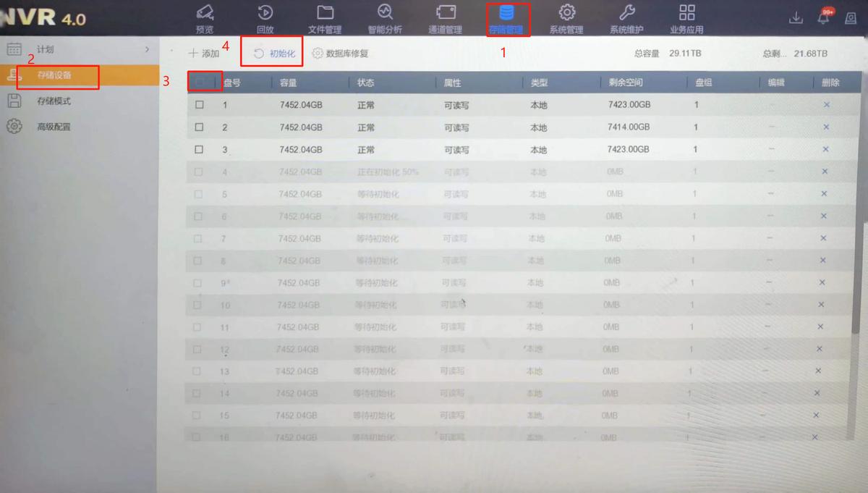Click the download icon in top-right corner
This screenshot has width=868, height=493.
click(796, 19)
